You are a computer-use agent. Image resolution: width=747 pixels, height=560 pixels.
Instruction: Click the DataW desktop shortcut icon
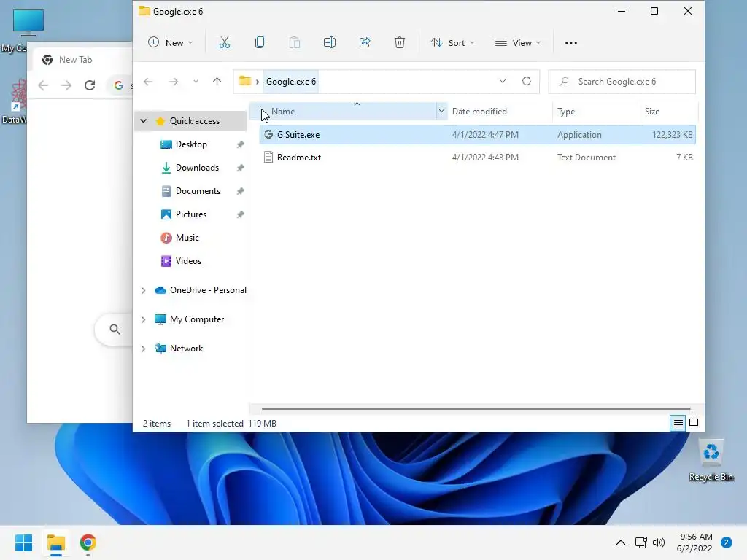coord(17,101)
